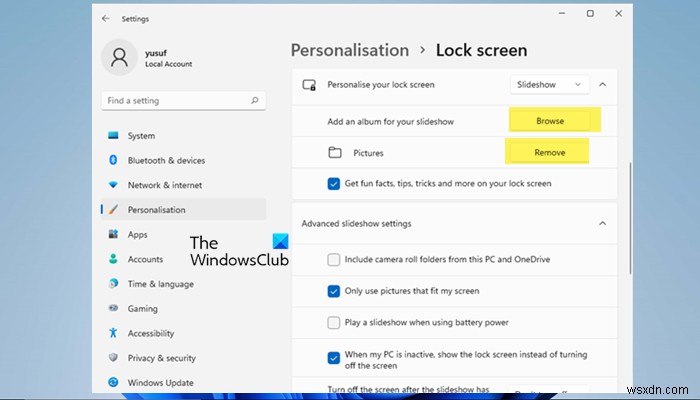Go to Privacy & security
This screenshot has width=700, height=400.
(x=183, y=358)
